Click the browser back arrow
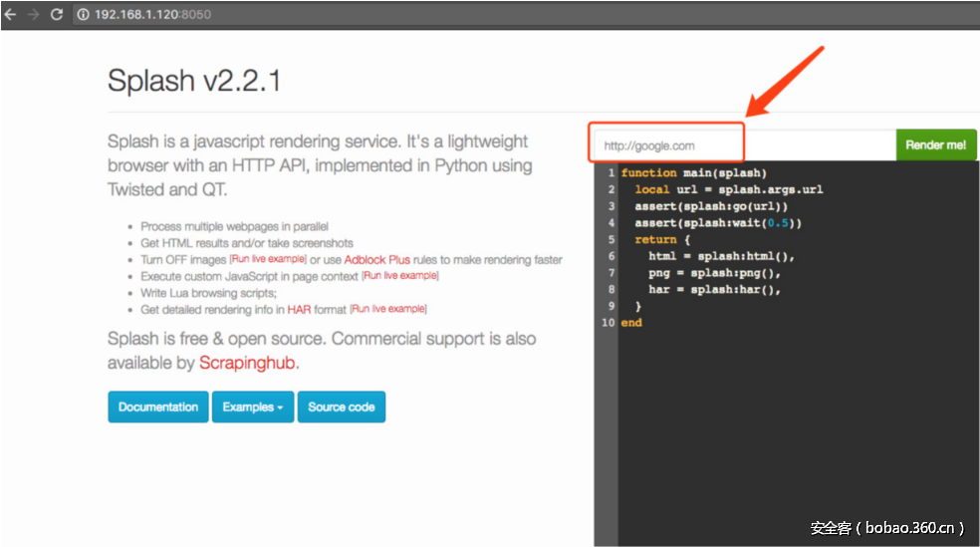980x547 pixels. click(x=11, y=15)
